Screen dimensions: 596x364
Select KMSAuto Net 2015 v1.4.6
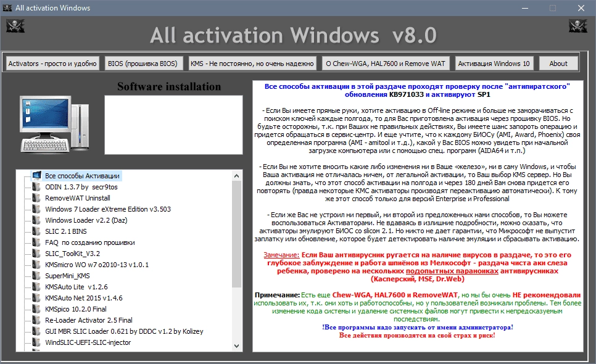[x=84, y=298]
